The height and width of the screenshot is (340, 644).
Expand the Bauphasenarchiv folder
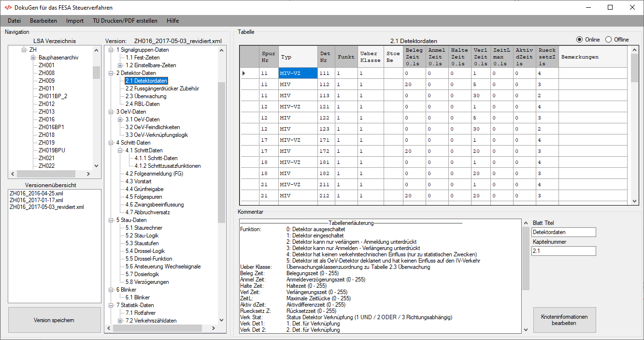click(33, 58)
